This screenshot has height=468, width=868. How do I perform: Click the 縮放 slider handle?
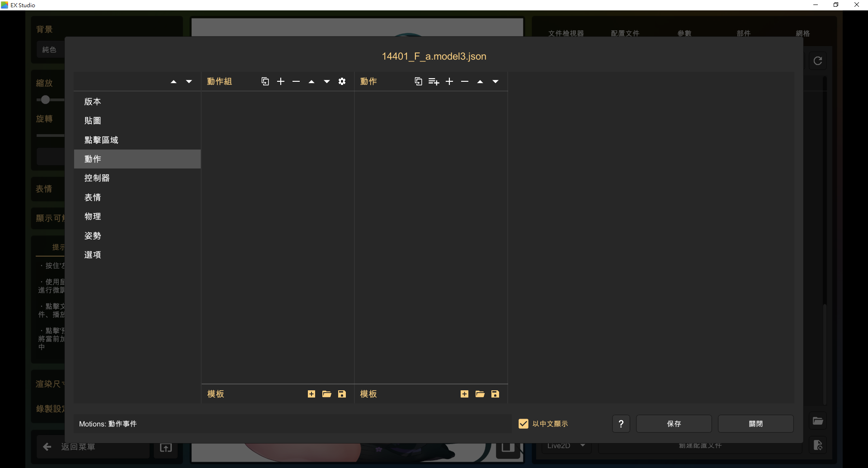pos(45,100)
